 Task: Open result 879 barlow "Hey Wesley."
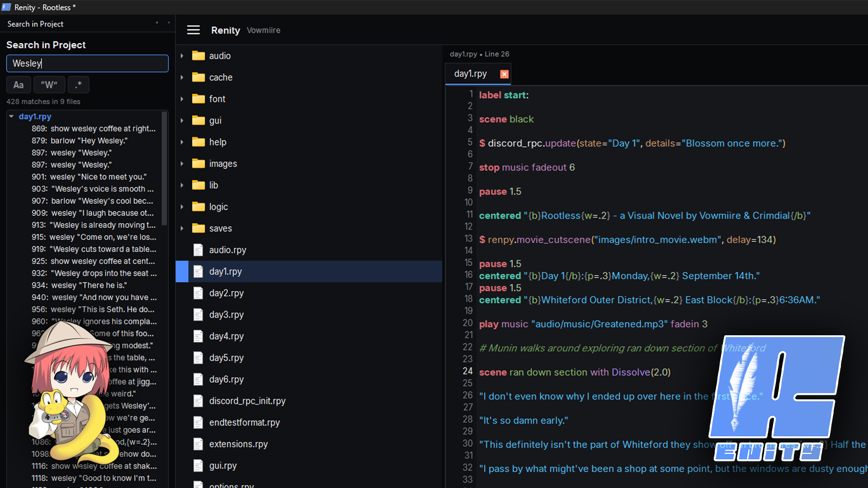pos(80,141)
